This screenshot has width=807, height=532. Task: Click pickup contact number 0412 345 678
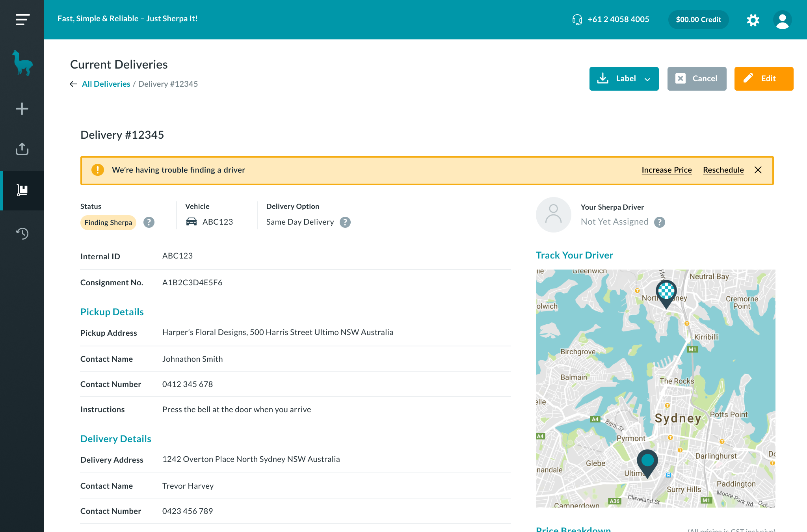(188, 384)
